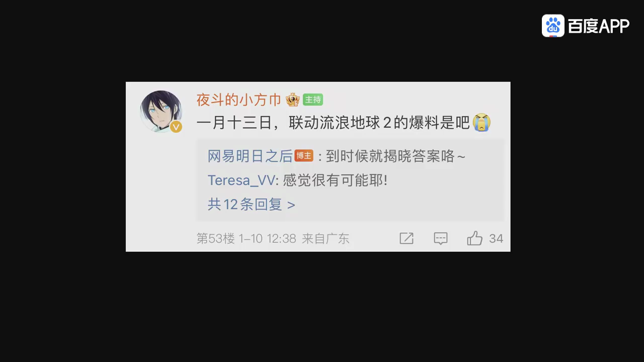This screenshot has width=644, height=362.
Task: Click the 百度APP text logo
Action: pyautogui.click(x=599, y=26)
